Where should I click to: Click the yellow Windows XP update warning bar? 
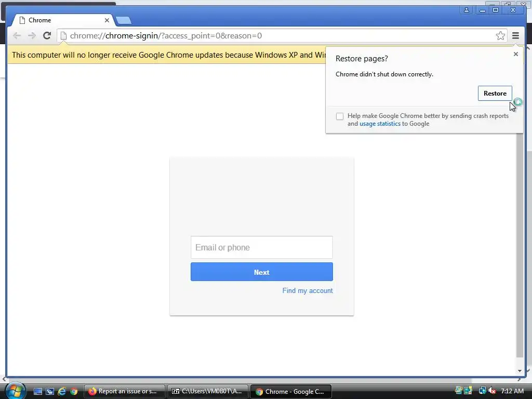point(167,55)
